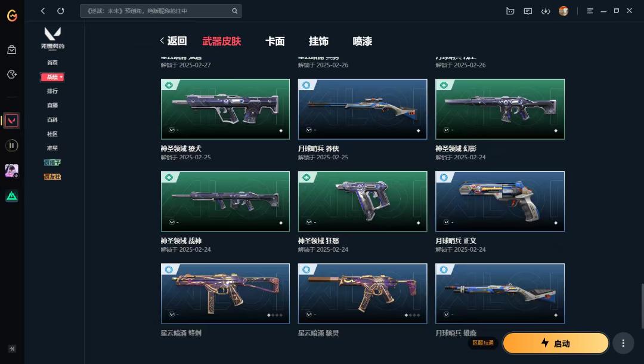Select the 月球哨兵 正义 revolver skin thumbnail
644x364 pixels.
click(500, 201)
